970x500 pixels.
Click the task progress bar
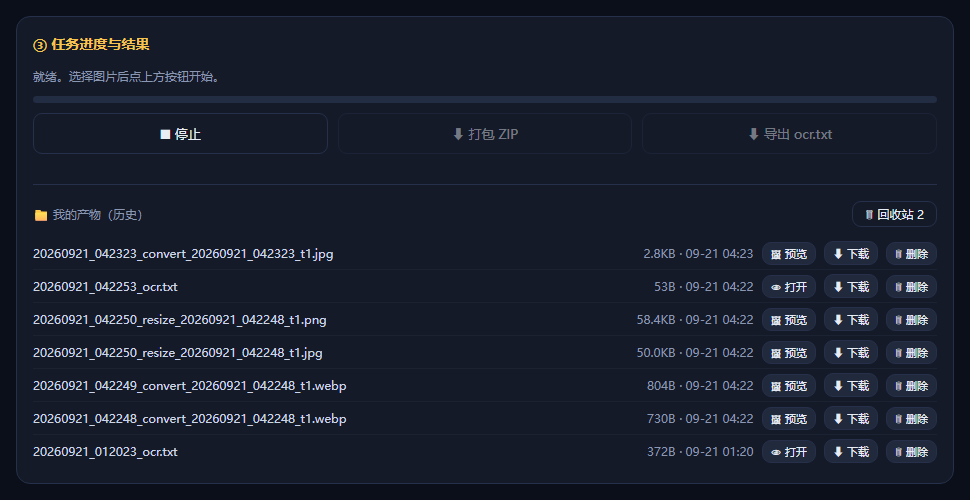[484, 99]
